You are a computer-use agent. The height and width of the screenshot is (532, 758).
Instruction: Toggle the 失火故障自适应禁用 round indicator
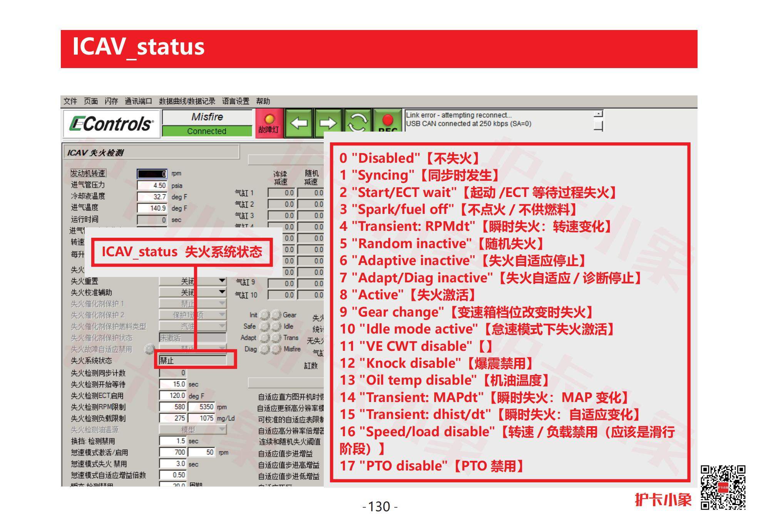click(x=149, y=349)
